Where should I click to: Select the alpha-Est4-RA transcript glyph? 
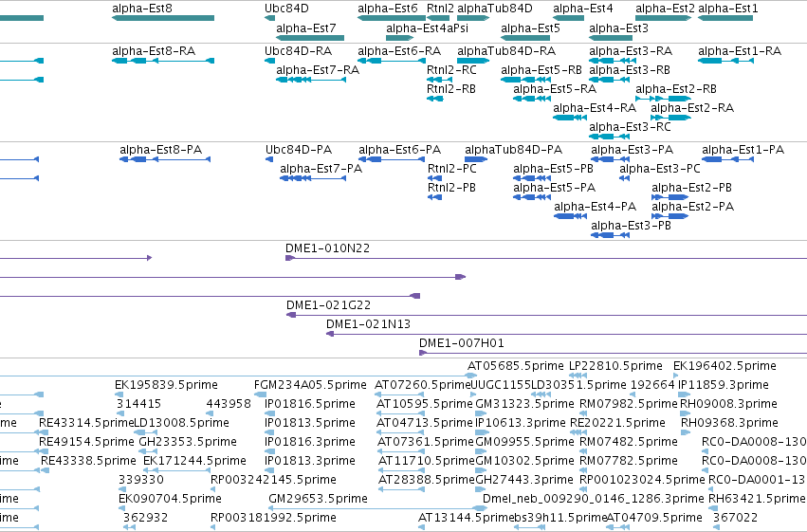(570, 118)
